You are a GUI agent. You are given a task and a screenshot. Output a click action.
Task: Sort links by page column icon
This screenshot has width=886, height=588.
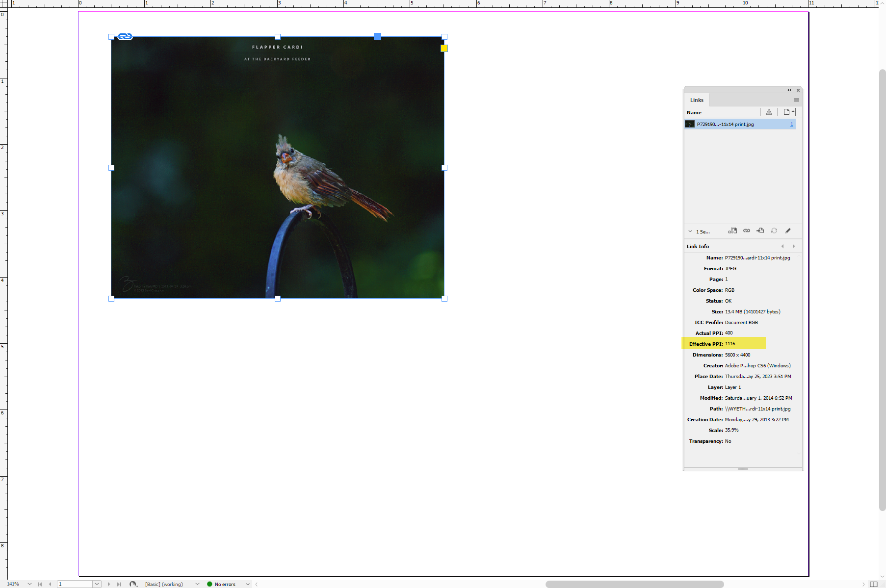[787, 112]
